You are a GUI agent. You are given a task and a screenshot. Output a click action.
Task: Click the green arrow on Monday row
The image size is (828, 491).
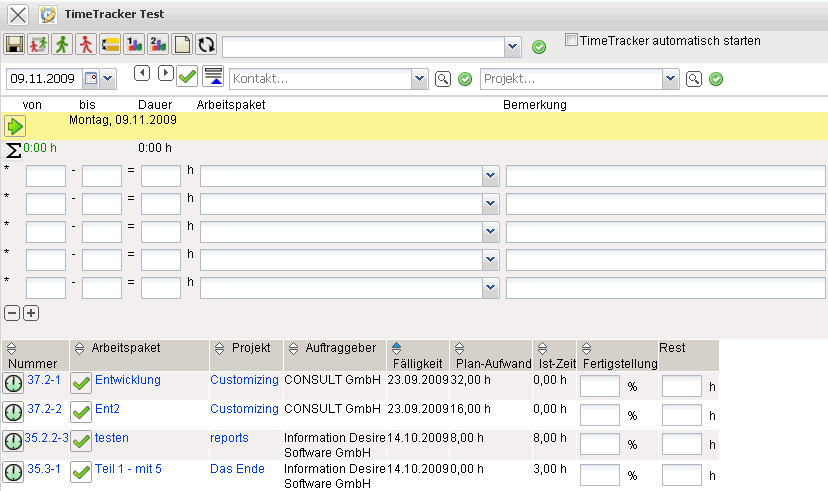point(15,126)
